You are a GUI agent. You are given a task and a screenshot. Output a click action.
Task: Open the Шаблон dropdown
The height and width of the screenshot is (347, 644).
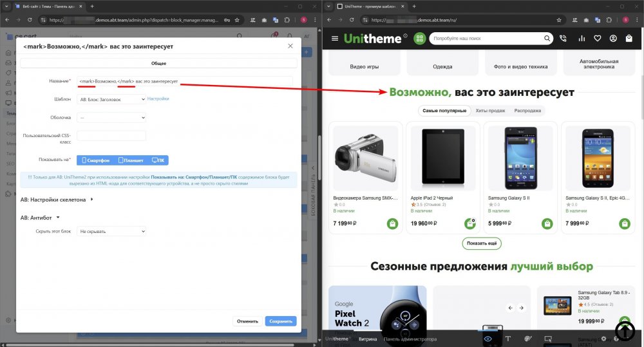click(111, 99)
